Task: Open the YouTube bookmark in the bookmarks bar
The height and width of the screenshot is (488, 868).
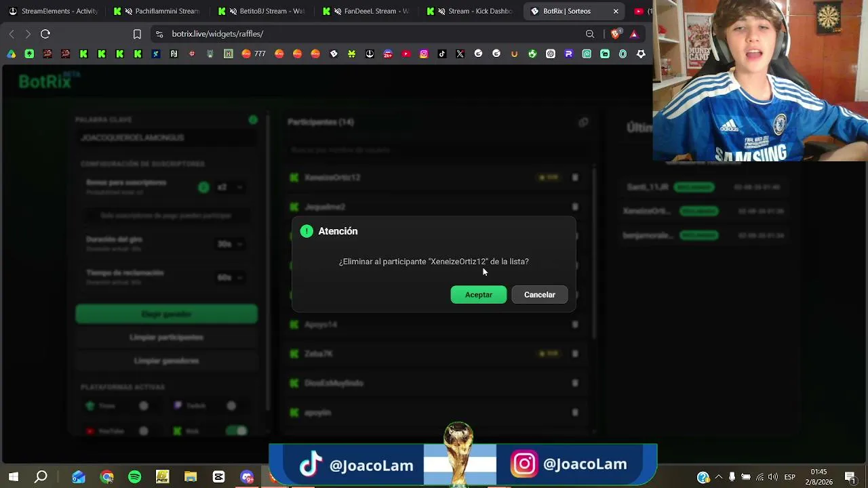Action: coord(406,54)
